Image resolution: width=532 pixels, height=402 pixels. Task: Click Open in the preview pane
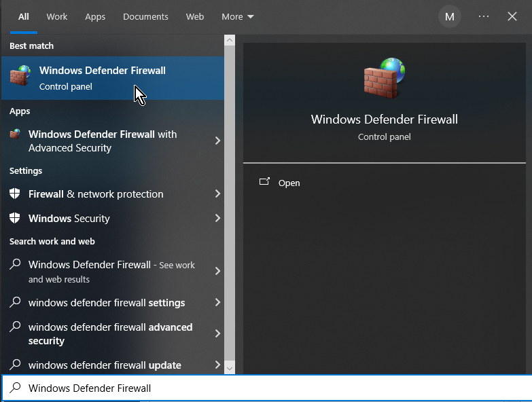coord(289,183)
